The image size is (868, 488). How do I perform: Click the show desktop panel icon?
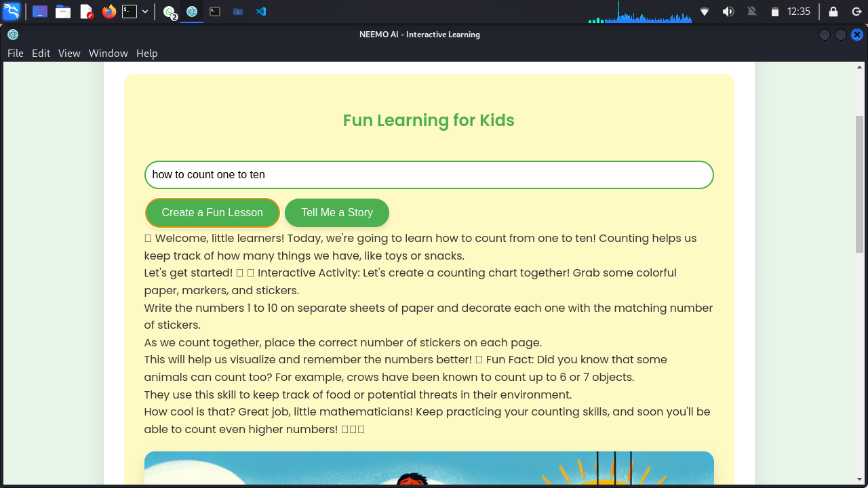click(x=40, y=12)
